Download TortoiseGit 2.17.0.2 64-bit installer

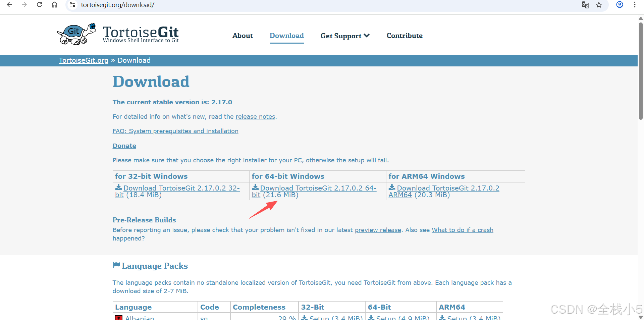click(x=318, y=188)
